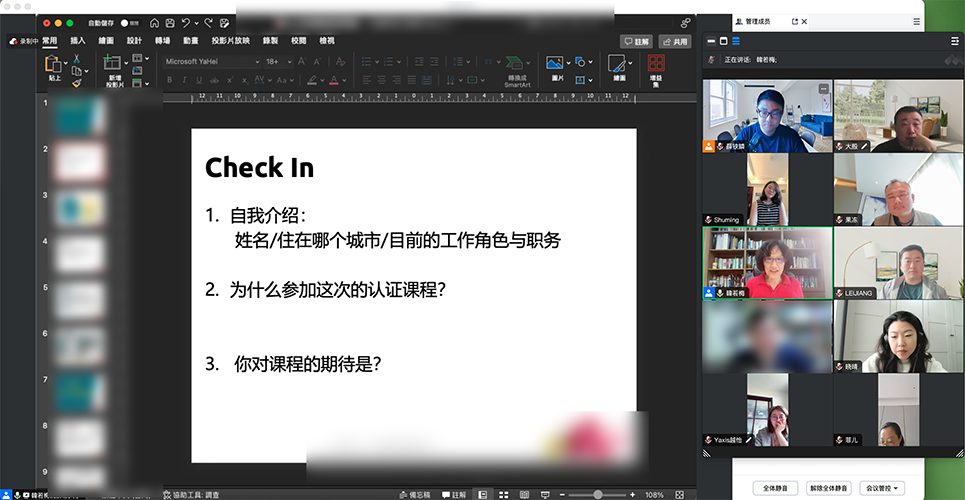The image size is (965, 500).
Task: Click the Home icon in title bar
Action: coord(153,22)
